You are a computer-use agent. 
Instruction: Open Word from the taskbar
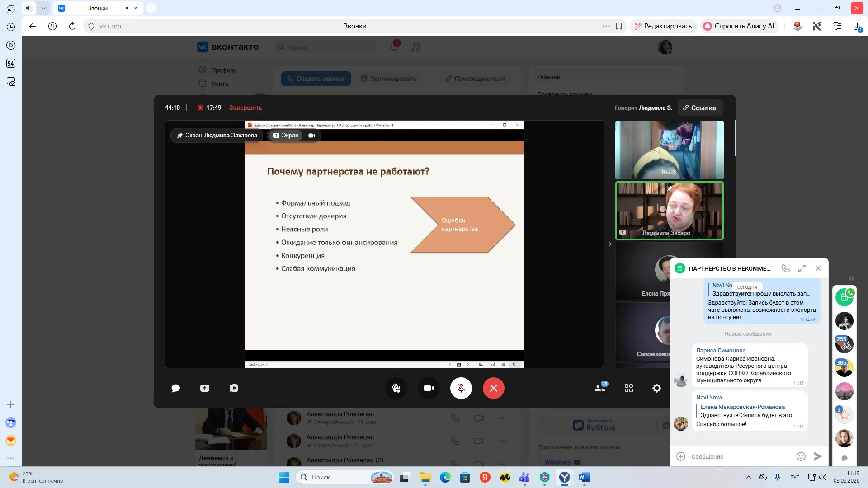coord(585,477)
